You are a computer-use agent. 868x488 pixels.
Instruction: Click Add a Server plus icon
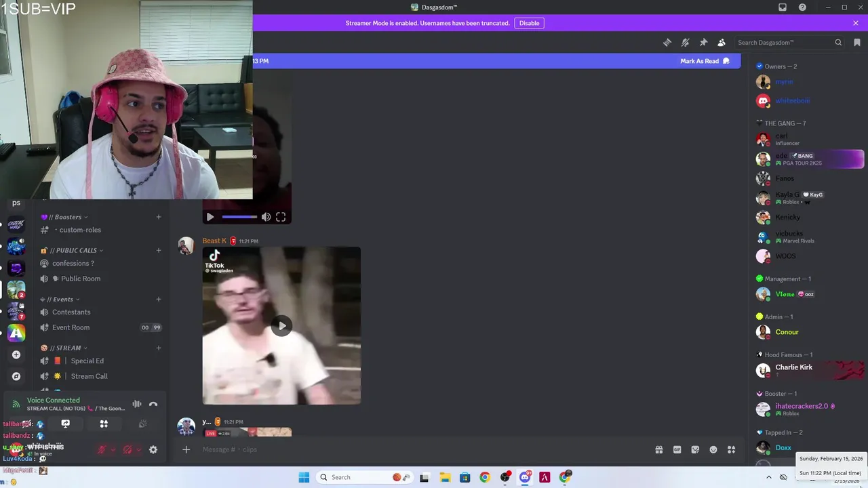pos(16,354)
